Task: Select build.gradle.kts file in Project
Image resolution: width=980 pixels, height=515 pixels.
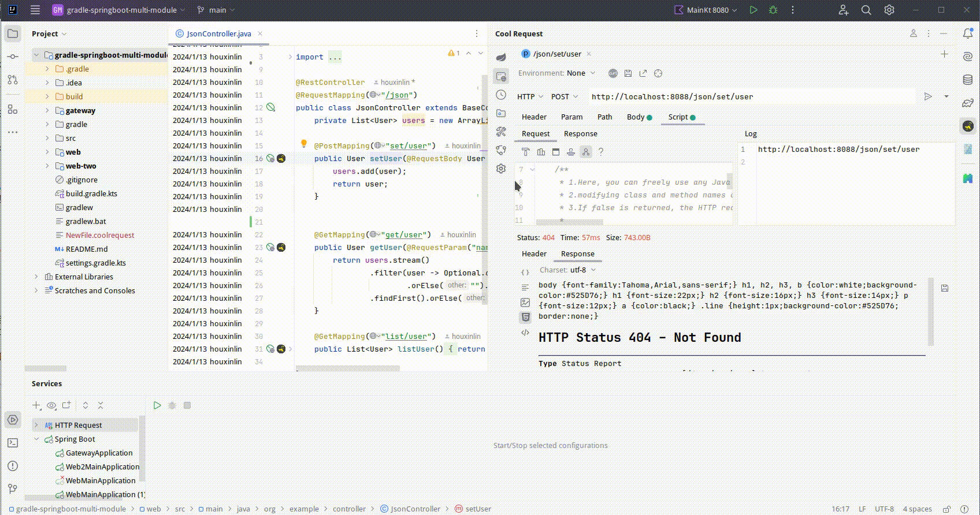Action: point(91,193)
